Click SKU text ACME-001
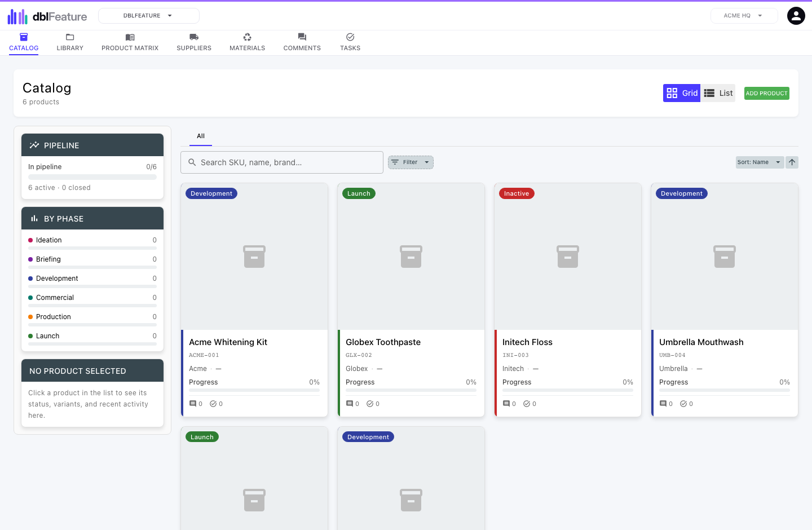This screenshot has height=530, width=812. pos(204,355)
